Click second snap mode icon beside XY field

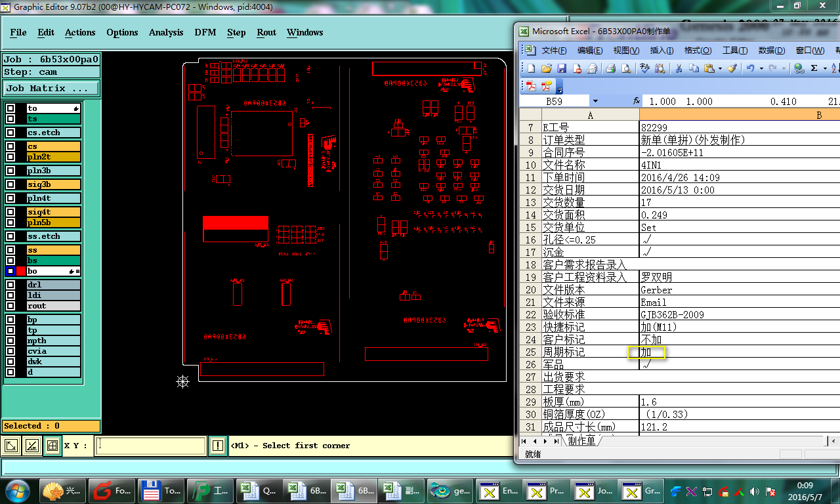coord(31,446)
